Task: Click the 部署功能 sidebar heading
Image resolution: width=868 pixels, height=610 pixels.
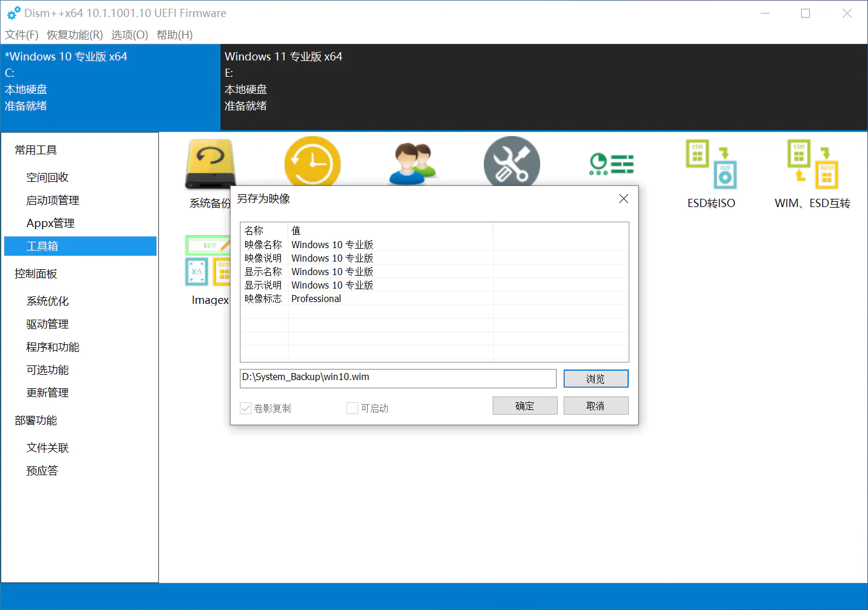Action: tap(36, 421)
